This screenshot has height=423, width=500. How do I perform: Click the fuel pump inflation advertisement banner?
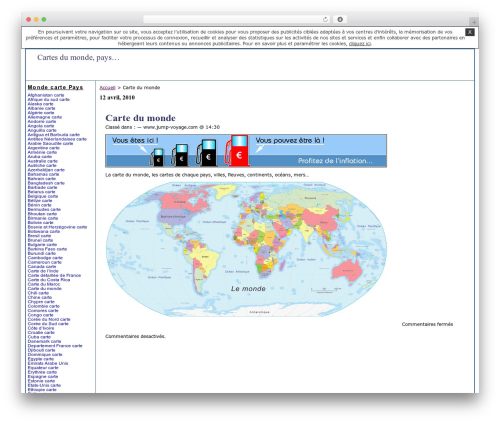246,151
